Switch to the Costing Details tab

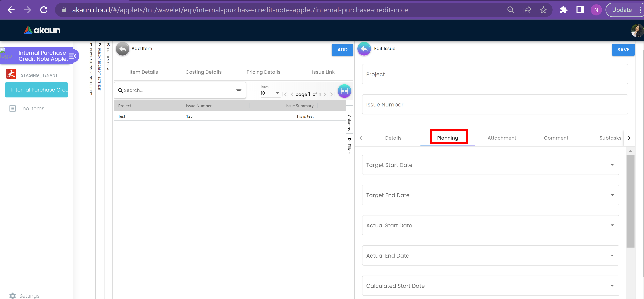(203, 72)
